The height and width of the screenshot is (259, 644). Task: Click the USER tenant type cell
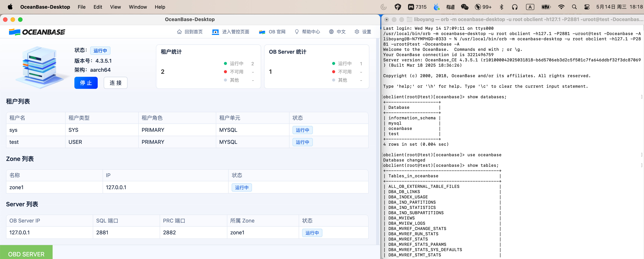coord(102,142)
